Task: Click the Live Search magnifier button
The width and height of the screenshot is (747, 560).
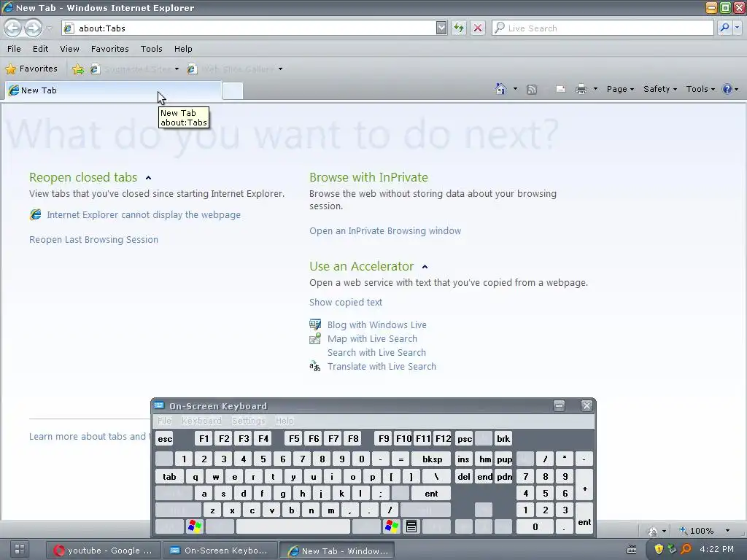Action: pos(724,28)
